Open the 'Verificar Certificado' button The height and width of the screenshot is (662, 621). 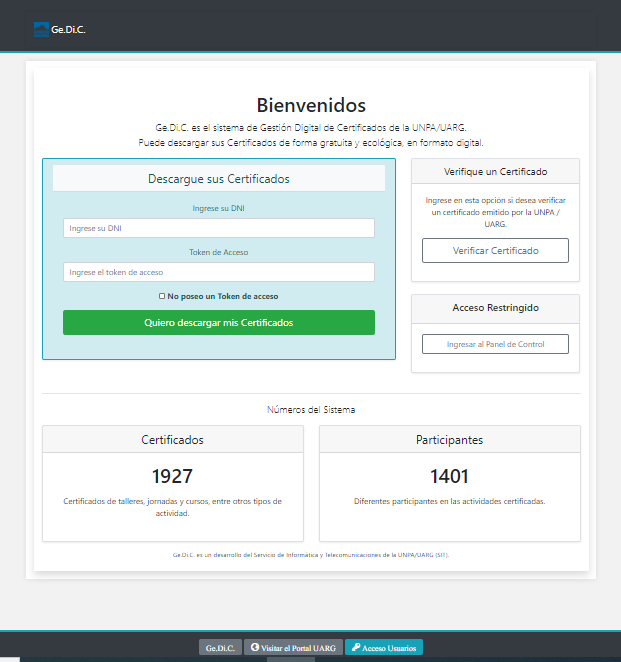(495, 250)
